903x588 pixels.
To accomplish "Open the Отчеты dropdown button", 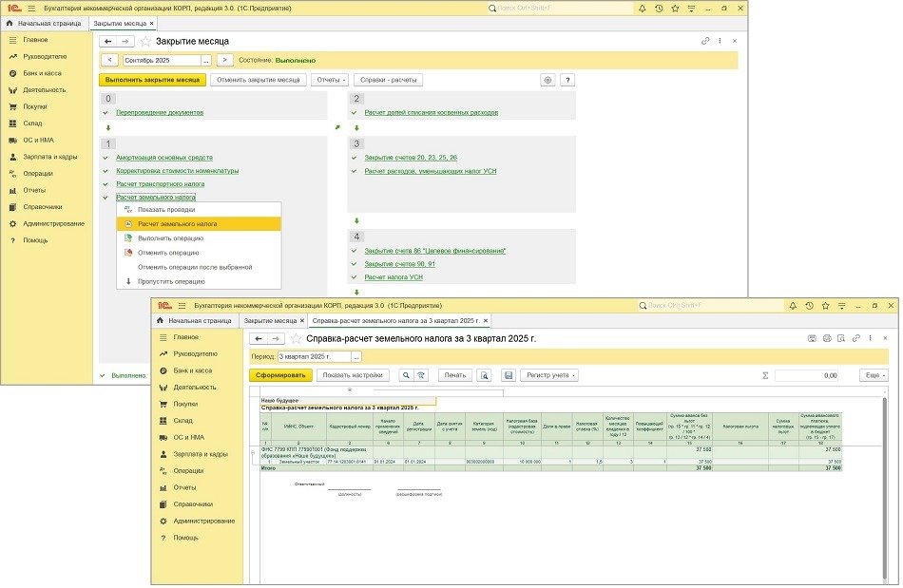I will pos(331,80).
